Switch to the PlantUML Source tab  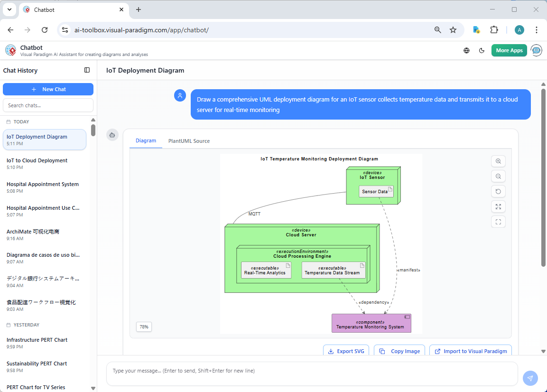189,141
